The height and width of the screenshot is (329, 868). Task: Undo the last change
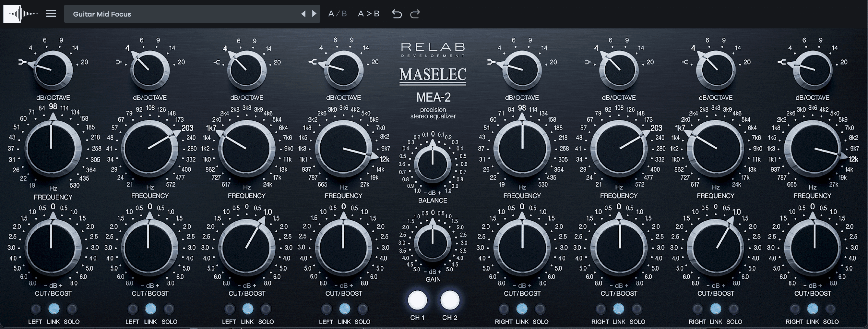pos(397,14)
